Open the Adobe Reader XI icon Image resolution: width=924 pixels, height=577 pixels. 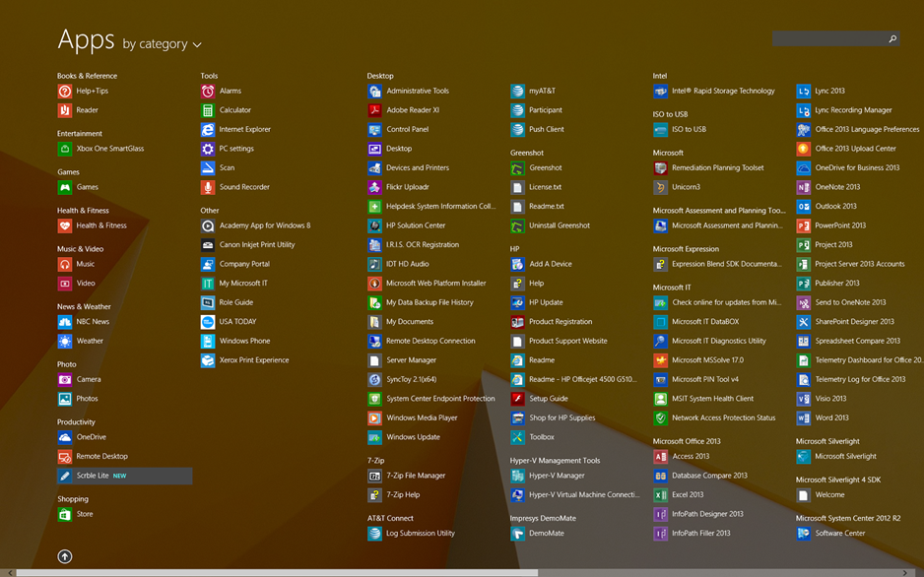pos(374,110)
